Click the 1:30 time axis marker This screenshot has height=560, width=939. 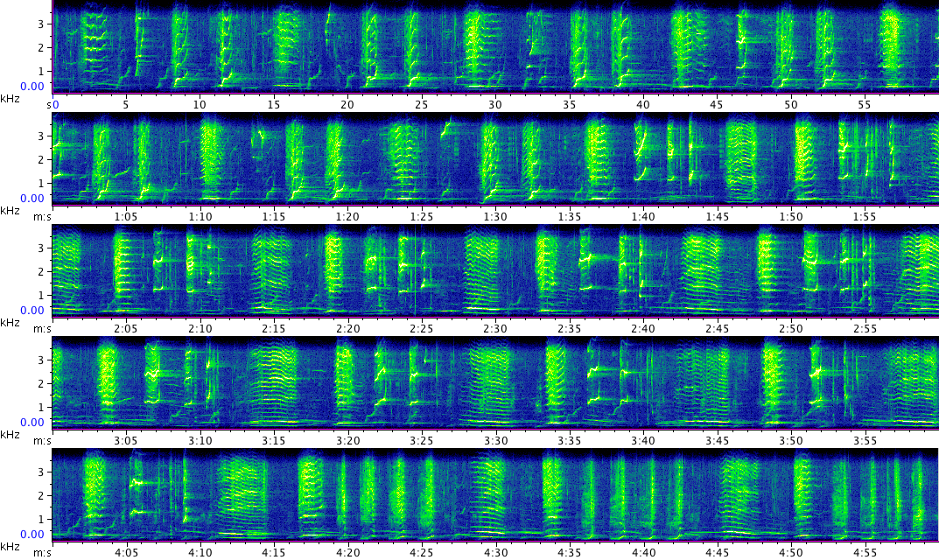point(495,216)
